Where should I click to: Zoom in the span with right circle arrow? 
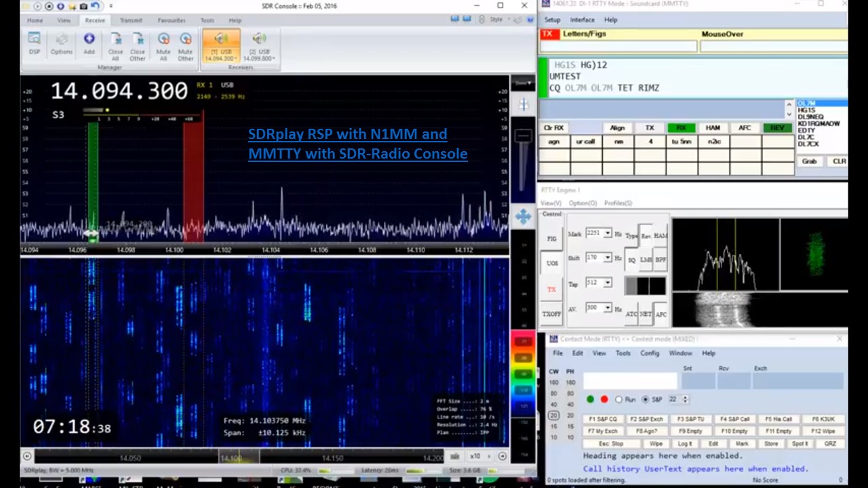coord(502,457)
